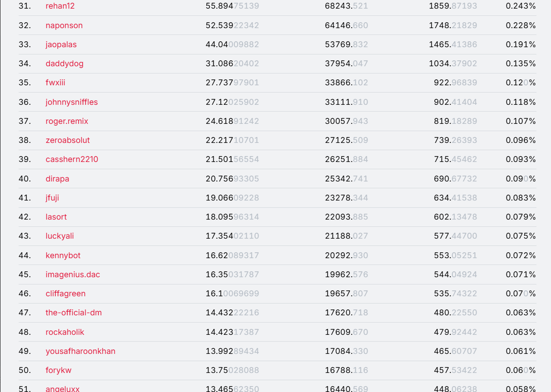
Task: Click luckyali username
Action: (x=60, y=236)
